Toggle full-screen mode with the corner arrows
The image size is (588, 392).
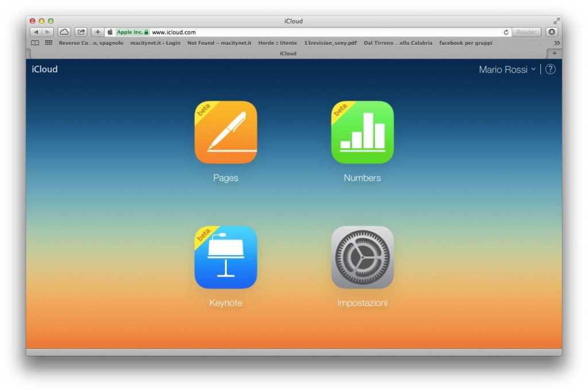tap(556, 21)
